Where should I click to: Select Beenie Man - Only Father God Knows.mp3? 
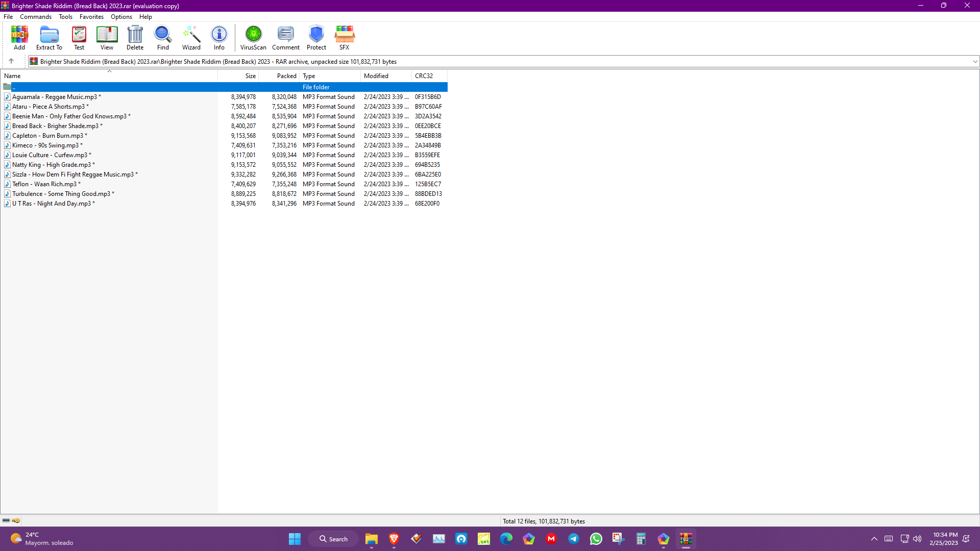click(x=225, y=116)
